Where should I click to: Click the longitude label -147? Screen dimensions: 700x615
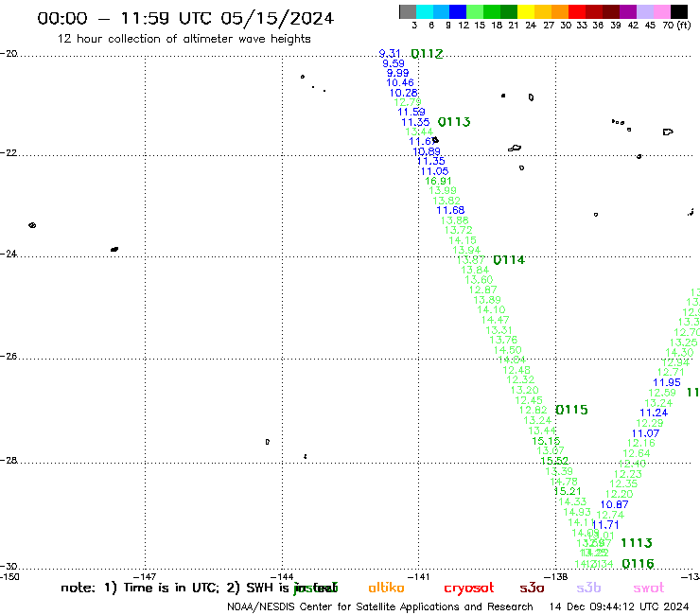tap(145, 577)
